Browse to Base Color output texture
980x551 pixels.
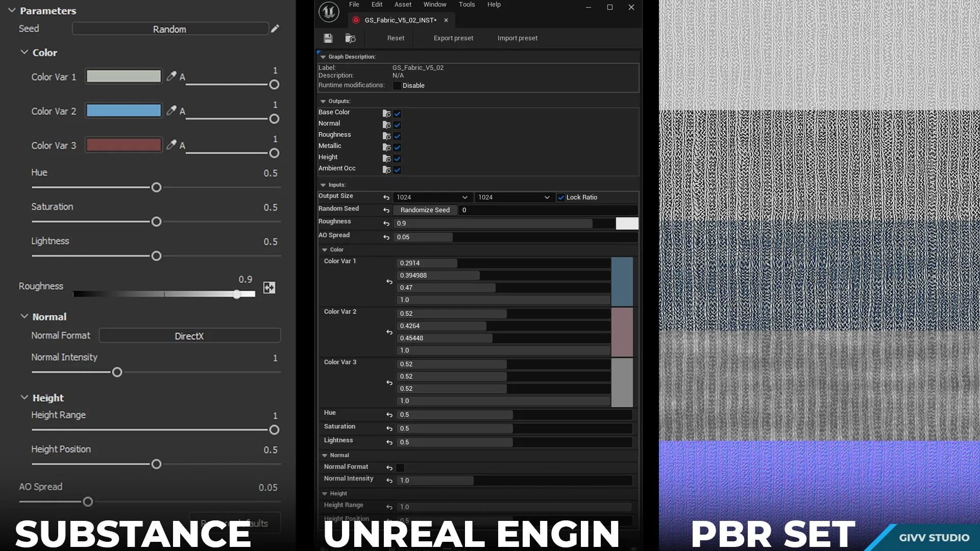[x=387, y=114]
